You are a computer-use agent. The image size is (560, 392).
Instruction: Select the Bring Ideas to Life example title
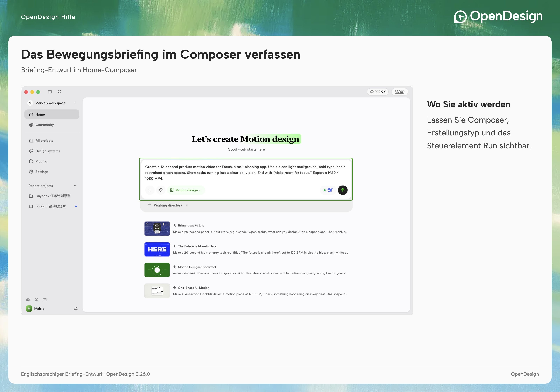click(x=191, y=225)
